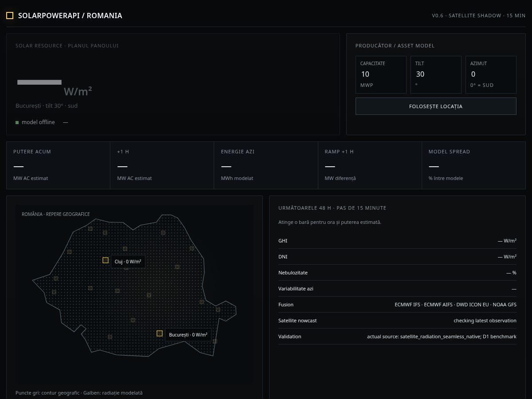Click the version V0.6 satellite shadow text
Viewport: 532px width, 399px height.
coord(479,16)
